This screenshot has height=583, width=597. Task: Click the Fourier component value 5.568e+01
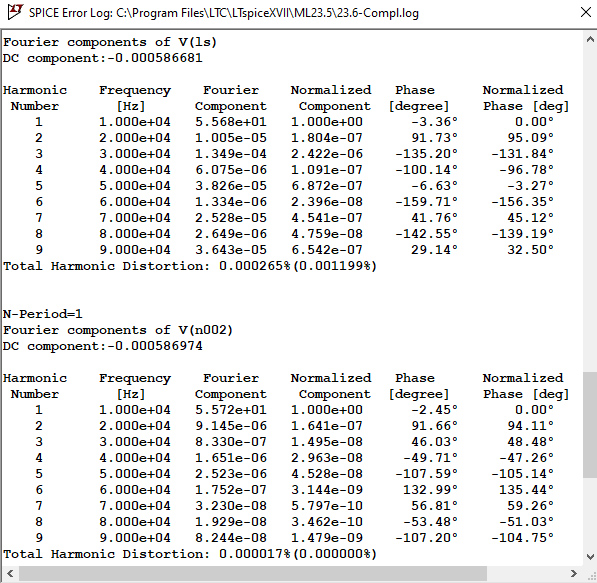pyautogui.click(x=231, y=122)
